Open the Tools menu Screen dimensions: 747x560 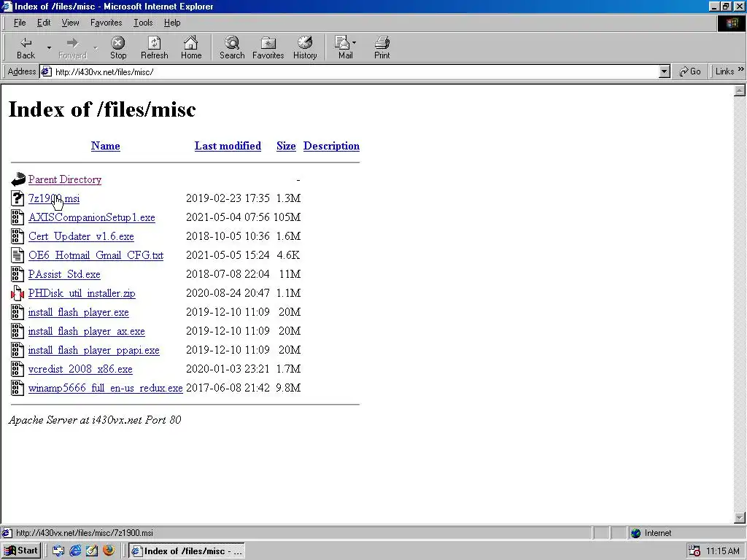coord(143,23)
